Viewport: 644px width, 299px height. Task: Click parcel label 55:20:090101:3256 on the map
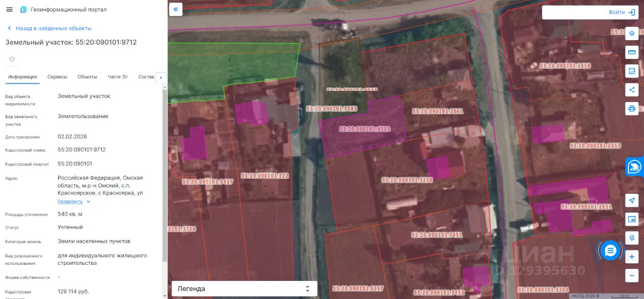click(407, 179)
